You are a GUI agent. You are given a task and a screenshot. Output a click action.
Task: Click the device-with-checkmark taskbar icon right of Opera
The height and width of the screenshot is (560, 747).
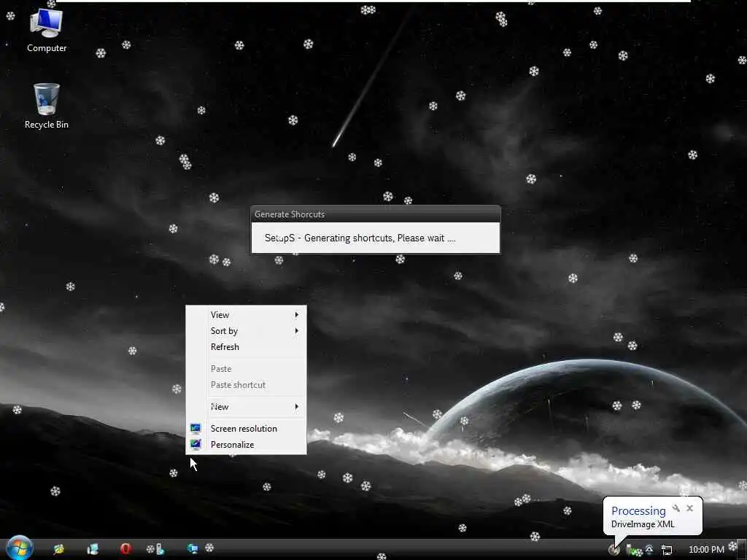coord(160,549)
